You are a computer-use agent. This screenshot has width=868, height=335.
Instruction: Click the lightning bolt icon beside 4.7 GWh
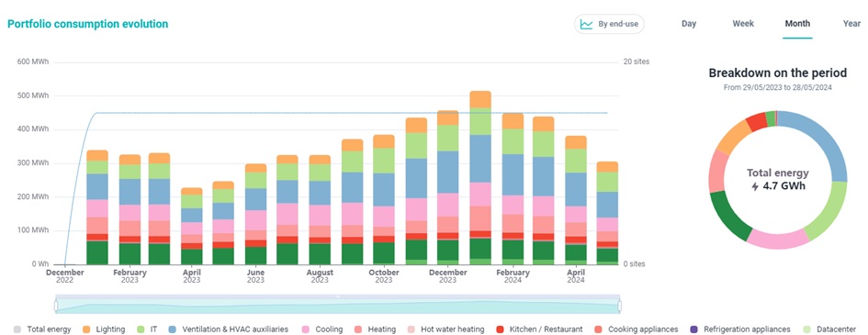[x=755, y=186]
